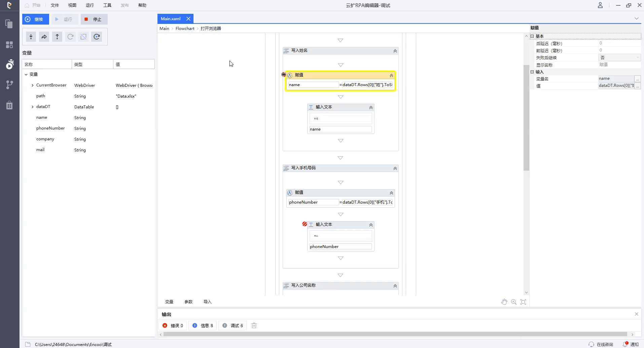Open the debug panel in left sidebar

coord(9,64)
